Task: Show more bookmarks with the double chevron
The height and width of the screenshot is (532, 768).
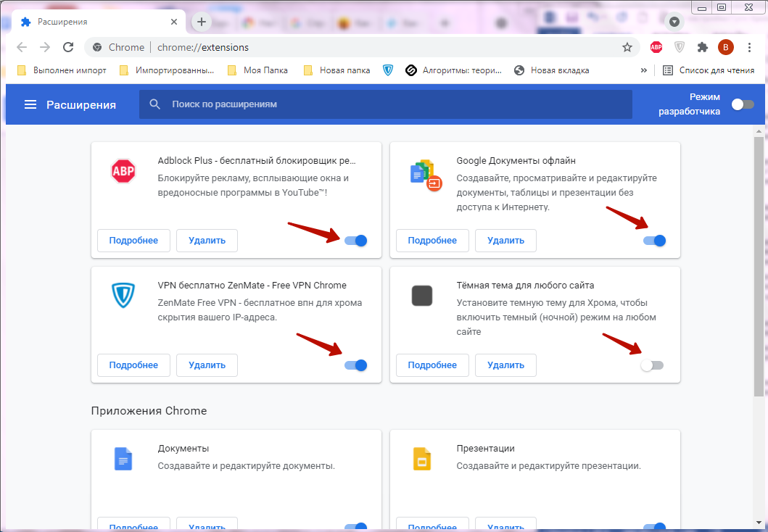Action: [643, 70]
